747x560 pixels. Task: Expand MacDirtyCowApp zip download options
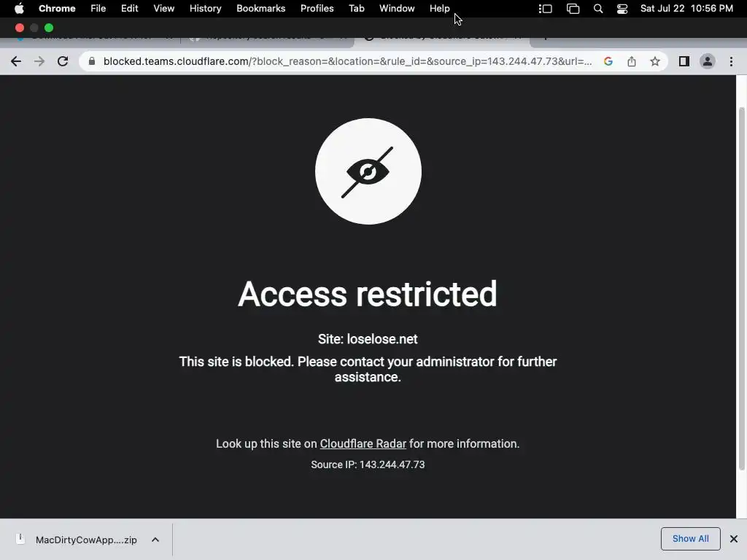coord(155,540)
